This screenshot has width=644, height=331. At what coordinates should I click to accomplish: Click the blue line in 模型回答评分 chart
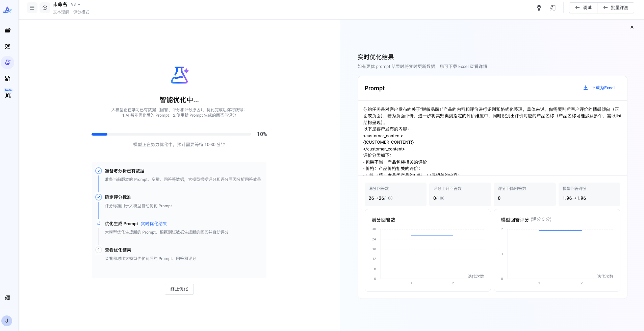(x=560, y=230)
